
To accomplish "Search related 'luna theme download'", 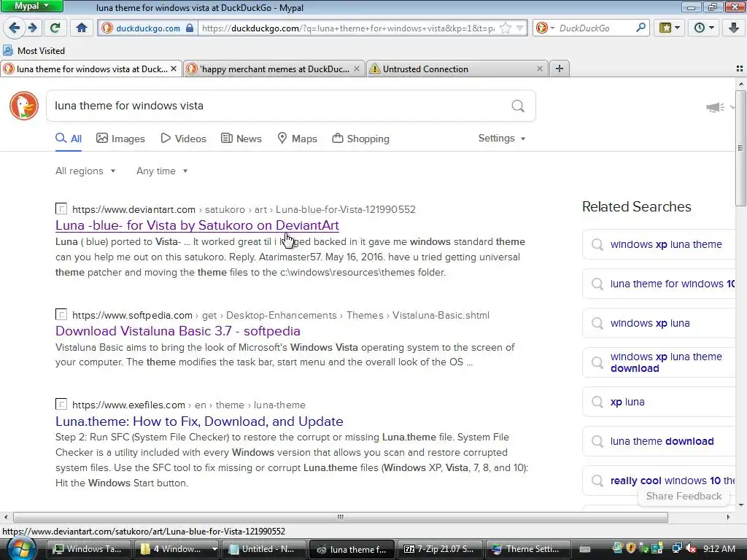I will pyautogui.click(x=659, y=441).
